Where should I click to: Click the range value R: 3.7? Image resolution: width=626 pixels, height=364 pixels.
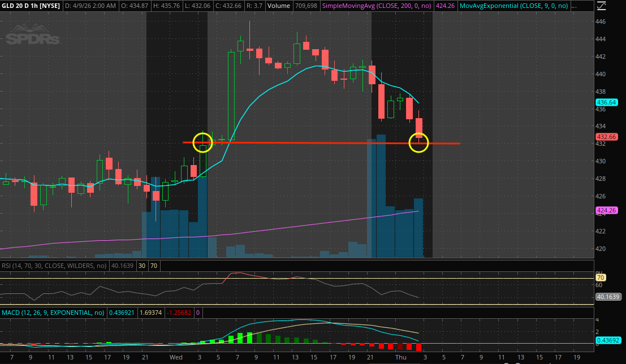254,6
